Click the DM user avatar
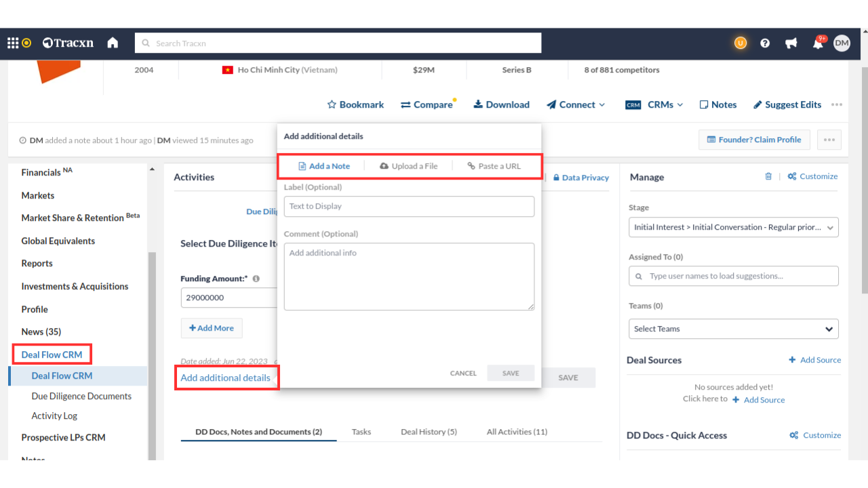868x488 pixels. 842,43
